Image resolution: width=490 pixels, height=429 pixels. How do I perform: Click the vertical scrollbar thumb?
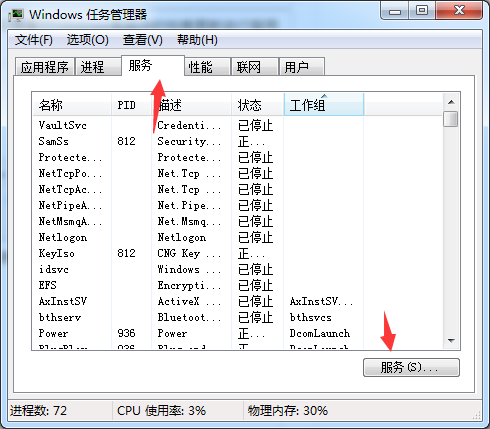[x=451, y=119]
